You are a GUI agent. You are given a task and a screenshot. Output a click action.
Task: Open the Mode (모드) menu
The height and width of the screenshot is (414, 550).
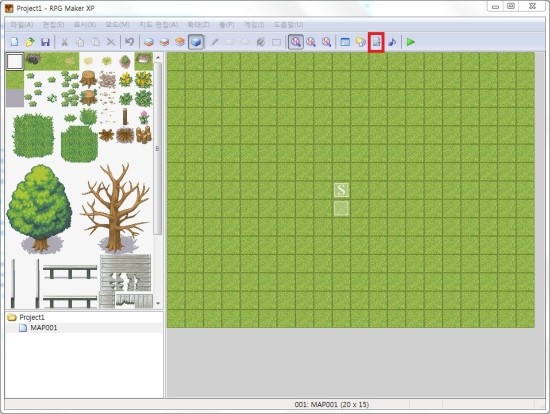pyautogui.click(x=117, y=25)
